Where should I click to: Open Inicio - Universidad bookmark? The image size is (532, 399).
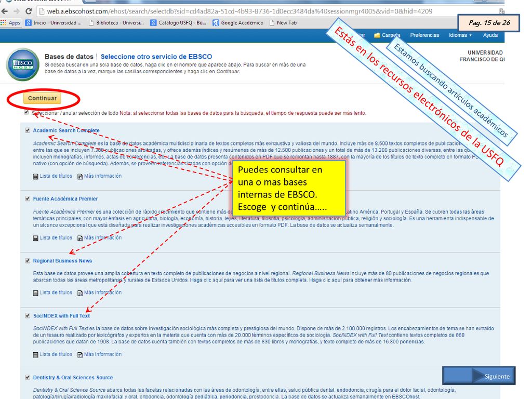coord(54,23)
